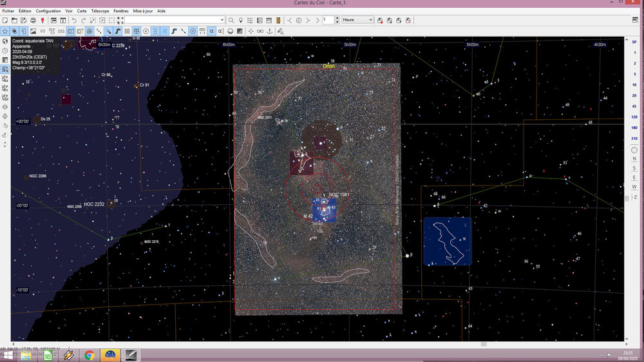Click the all-sky circle icon in right bar
The width and height of the screenshot is (644, 362).
click(x=634, y=150)
